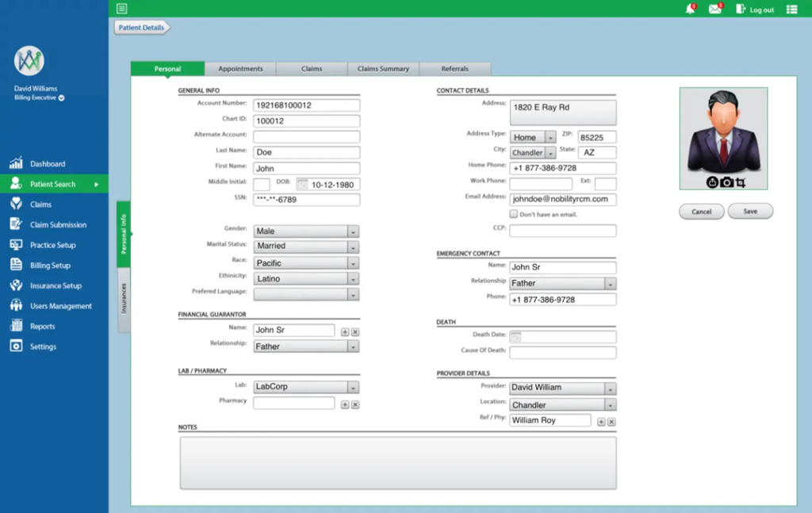The width and height of the screenshot is (812, 513).
Task: Expand the Address Type dropdown
Action: 550,137
